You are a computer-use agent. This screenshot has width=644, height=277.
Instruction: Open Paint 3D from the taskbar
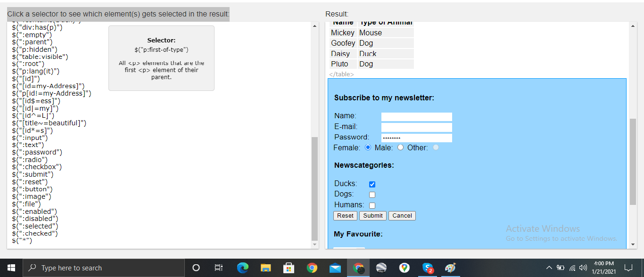click(x=450, y=268)
